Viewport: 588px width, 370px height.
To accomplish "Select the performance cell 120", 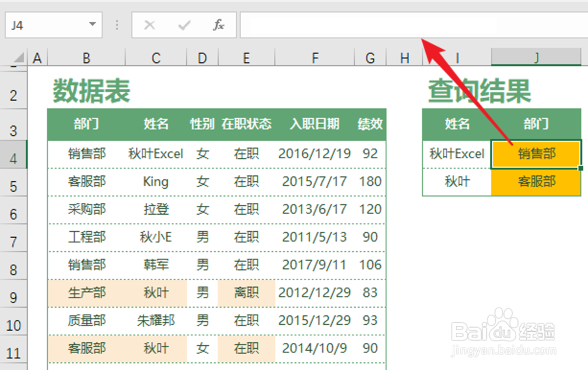I will (x=370, y=209).
